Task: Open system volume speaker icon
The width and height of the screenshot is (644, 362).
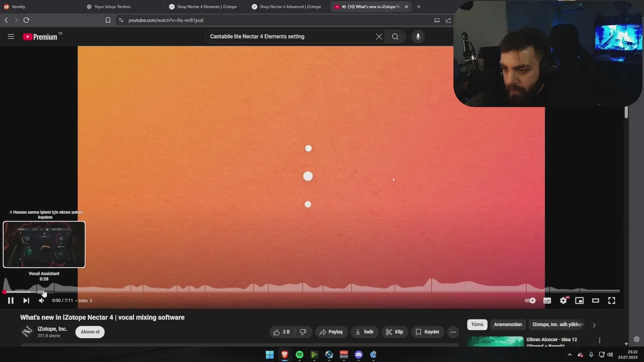Action: [610, 354]
